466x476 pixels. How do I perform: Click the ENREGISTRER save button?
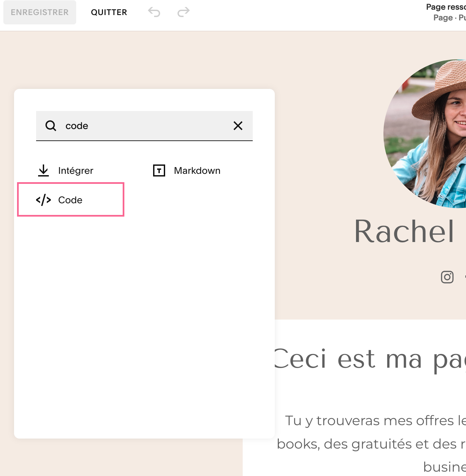pyautogui.click(x=39, y=12)
